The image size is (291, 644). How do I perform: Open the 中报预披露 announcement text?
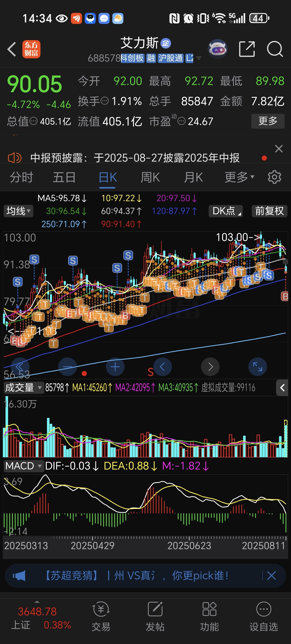[x=135, y=158]
